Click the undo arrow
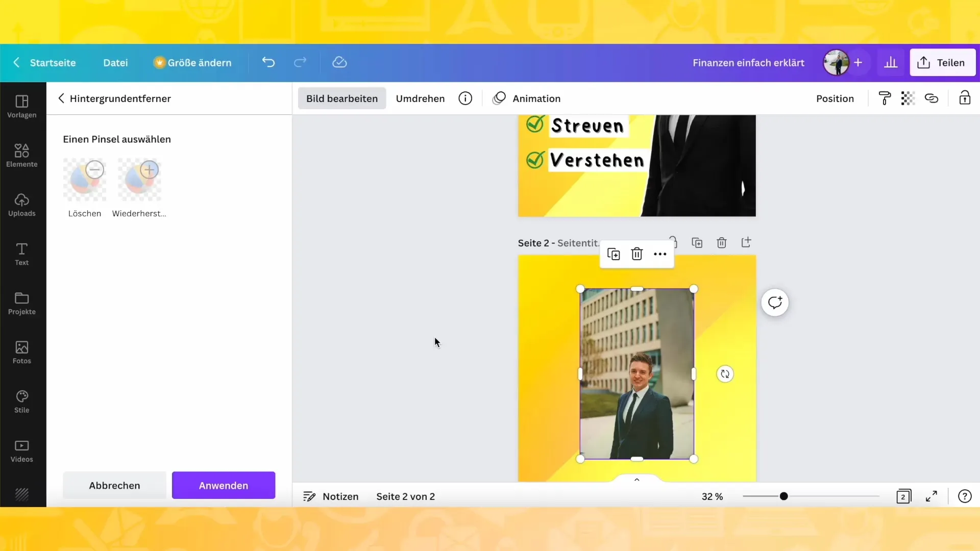Viewport: 980px width, 551px height. (x=268, y=62)
